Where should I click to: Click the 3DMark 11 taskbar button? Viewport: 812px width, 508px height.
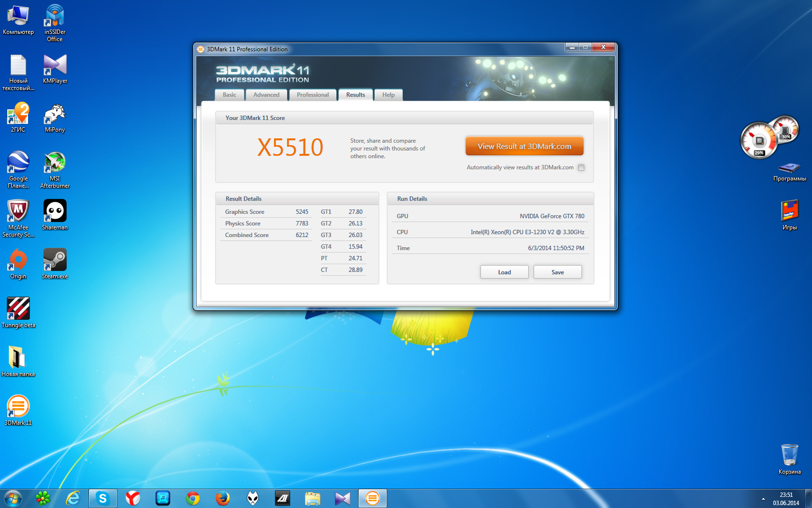point(373,498)
